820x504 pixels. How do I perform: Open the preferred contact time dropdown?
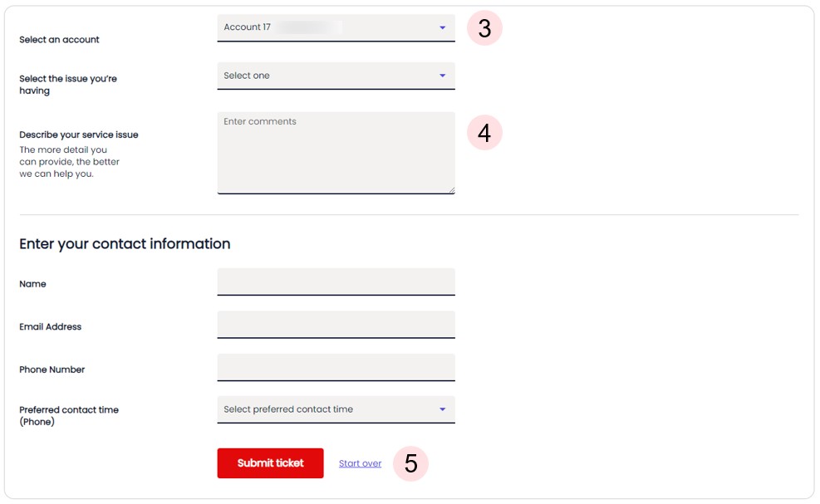[x=336, y=409]
